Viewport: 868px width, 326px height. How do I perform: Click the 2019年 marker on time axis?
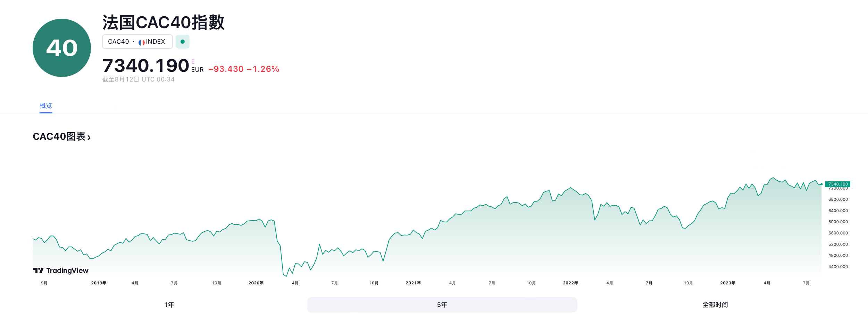[99, 283]
